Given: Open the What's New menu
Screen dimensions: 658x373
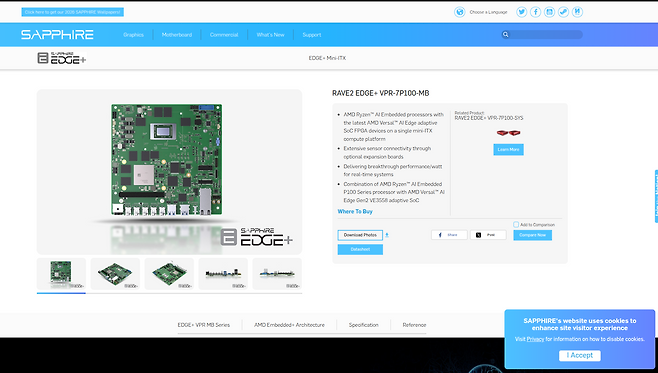Looking at the screenshot, I should tap(270, 35).
